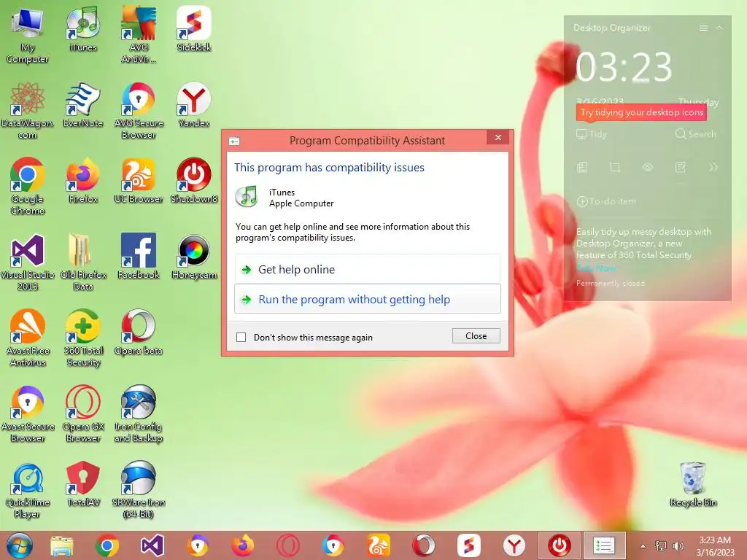Select the Iron Config and Backup icon
Viewport: 747px width, 560px height.
[138, 414]
